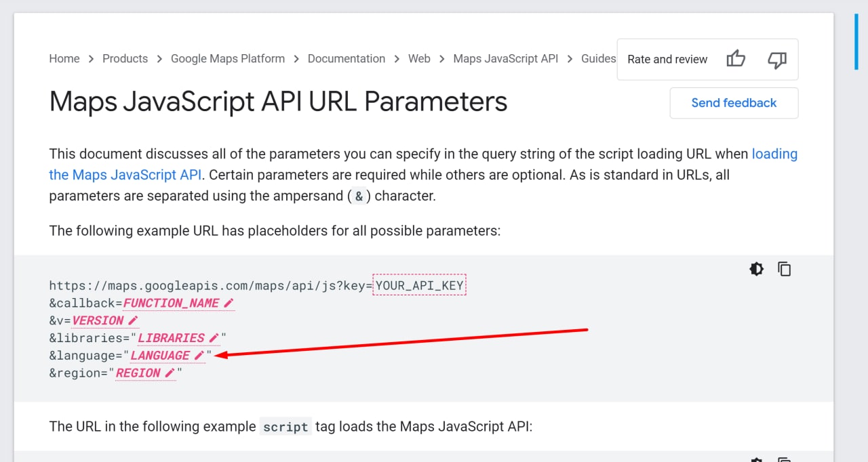Edit the LANGUAGE placeholder pencil icon
This screenshot has height=462, width=868.
click(x=199, y=356)
